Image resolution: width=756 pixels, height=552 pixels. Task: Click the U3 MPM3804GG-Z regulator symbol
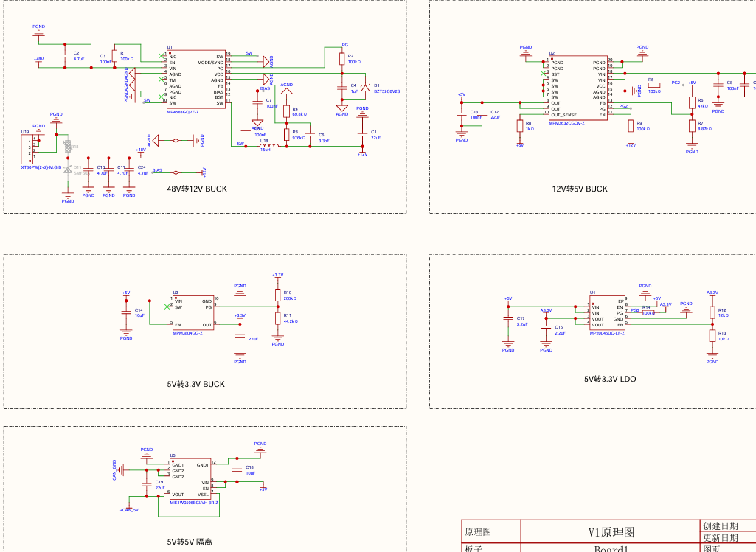[x=193, y=313]
